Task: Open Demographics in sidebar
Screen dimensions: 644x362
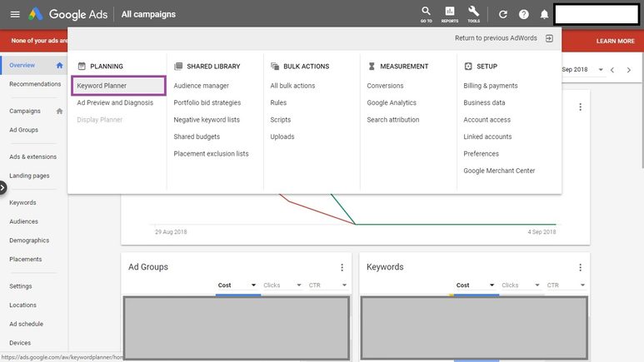Action: (29, 241)
